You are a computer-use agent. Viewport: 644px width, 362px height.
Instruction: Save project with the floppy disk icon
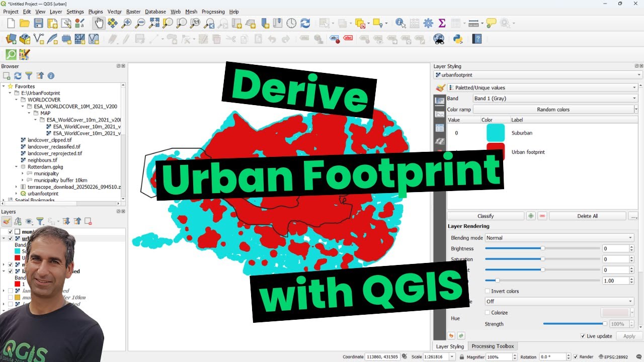click(38, 23)
